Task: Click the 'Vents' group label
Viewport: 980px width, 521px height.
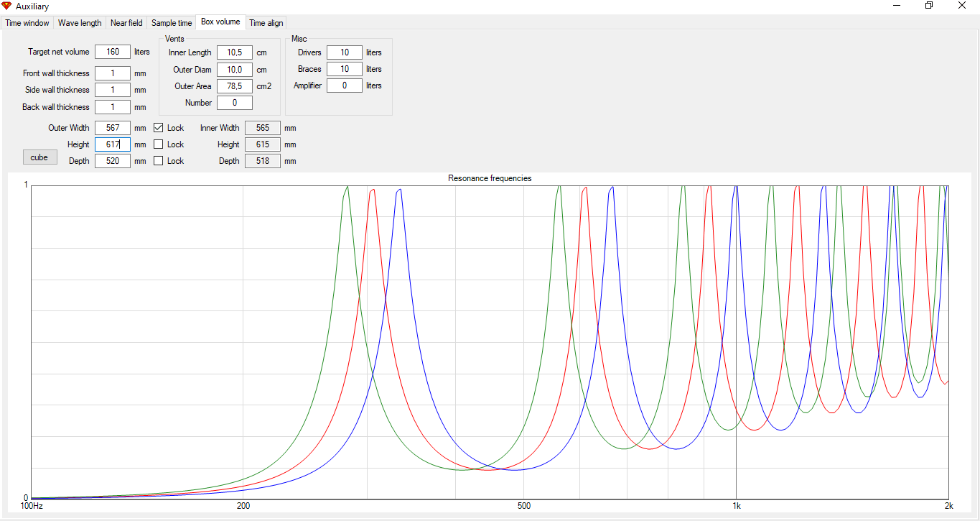Action: [x=174, y=38]
